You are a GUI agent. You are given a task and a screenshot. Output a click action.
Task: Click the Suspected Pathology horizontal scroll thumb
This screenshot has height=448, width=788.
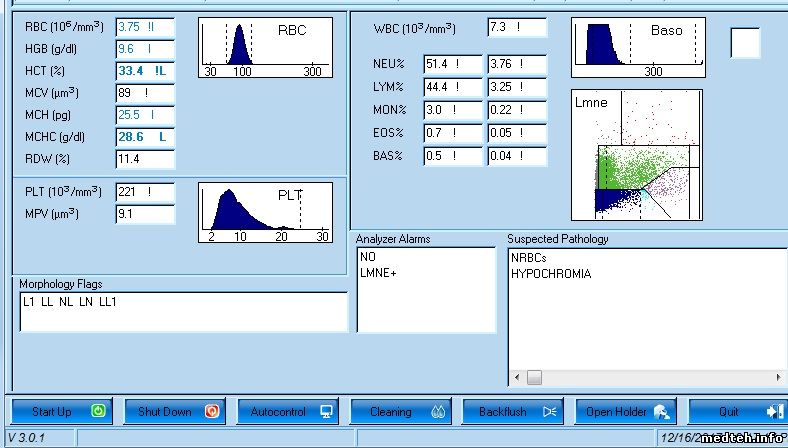point(534,377)
